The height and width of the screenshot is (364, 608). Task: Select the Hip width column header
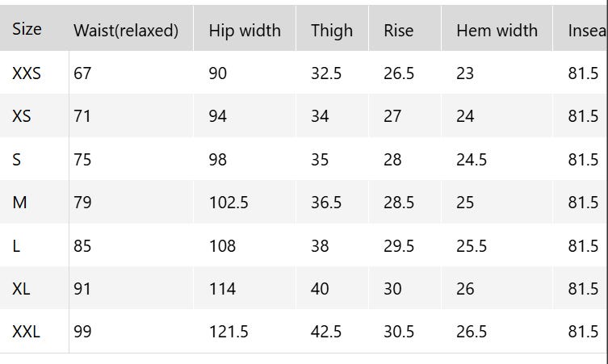(245, 31)
